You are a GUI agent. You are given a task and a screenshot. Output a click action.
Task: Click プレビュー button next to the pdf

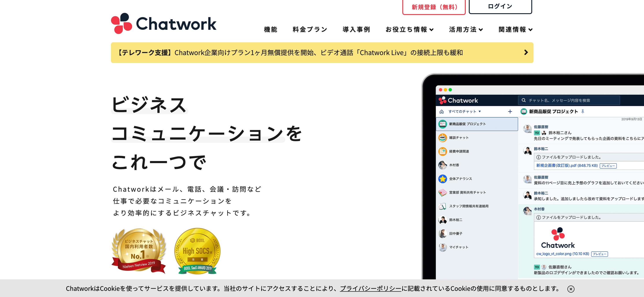pos(608,166)
